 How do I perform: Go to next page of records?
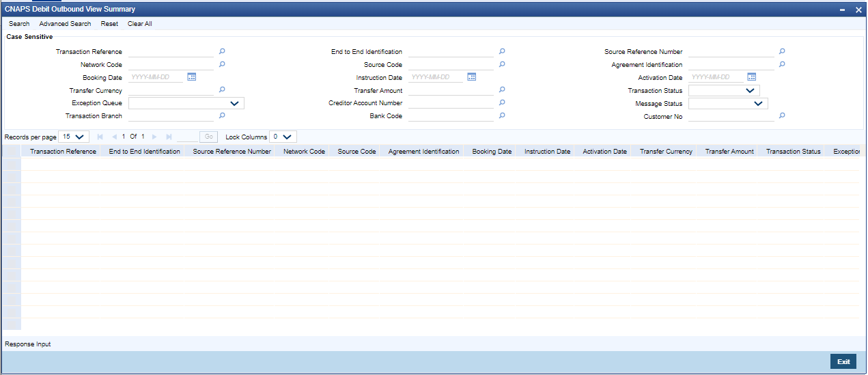(x=154, y=137)
